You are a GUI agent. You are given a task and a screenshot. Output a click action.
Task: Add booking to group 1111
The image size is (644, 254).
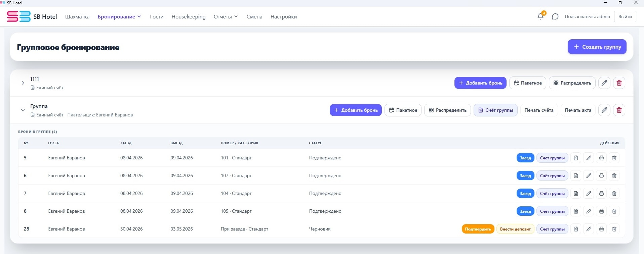(x=480, y=83)
